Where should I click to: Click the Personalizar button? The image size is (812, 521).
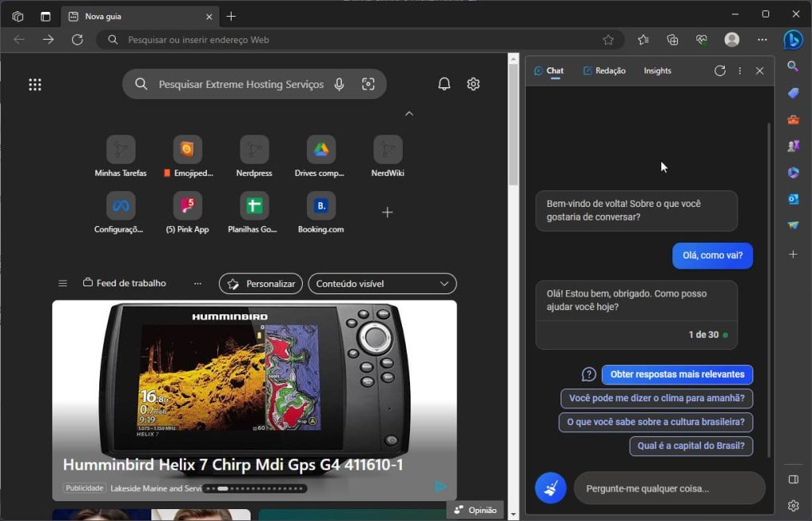261,284
